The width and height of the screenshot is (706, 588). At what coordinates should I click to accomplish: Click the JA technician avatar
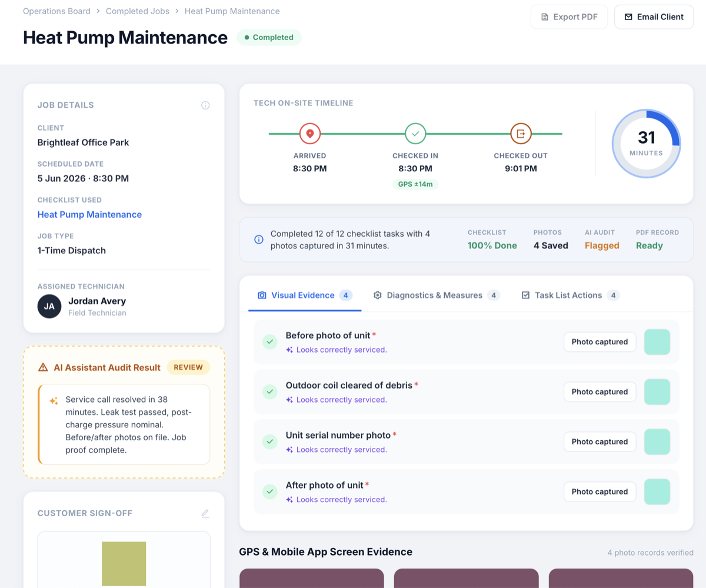(49, 307)
